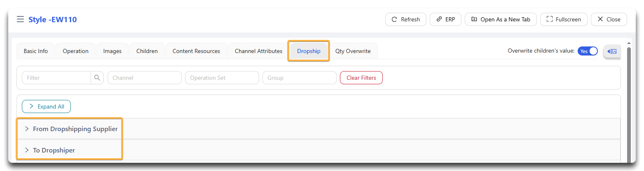This screenshot has height=171, width=644.
Task: Open the Operation Set dropdown
Action: point(222,78)
